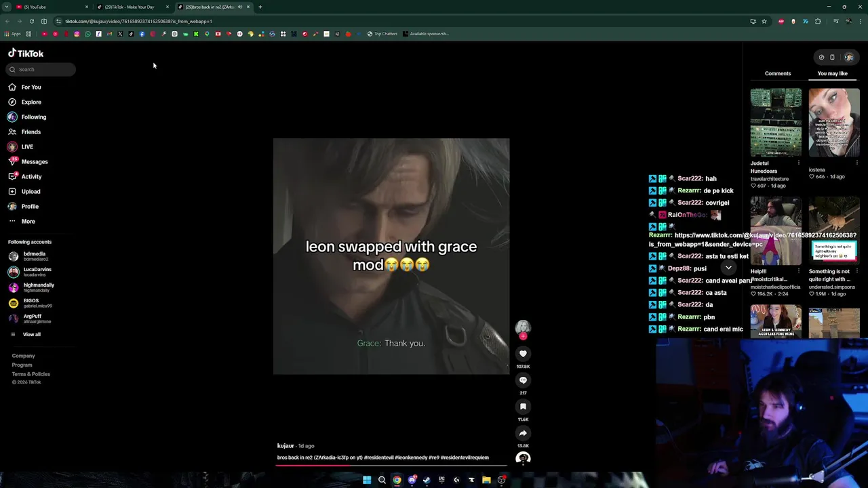Screen dimensions: 868x488
Task: Open LucaDarvins following account
Action: coord(31,272)
